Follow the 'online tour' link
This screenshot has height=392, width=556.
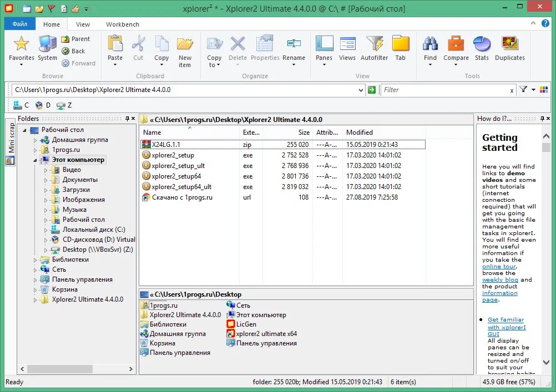499,266
